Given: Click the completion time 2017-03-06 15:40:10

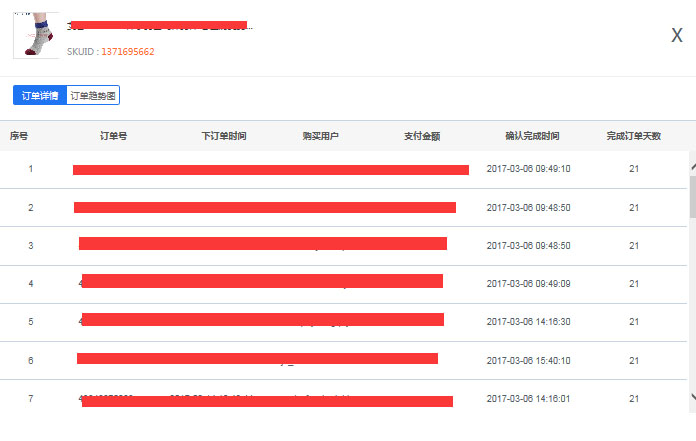Looking at the screenshot, I should tap(528, 360).
